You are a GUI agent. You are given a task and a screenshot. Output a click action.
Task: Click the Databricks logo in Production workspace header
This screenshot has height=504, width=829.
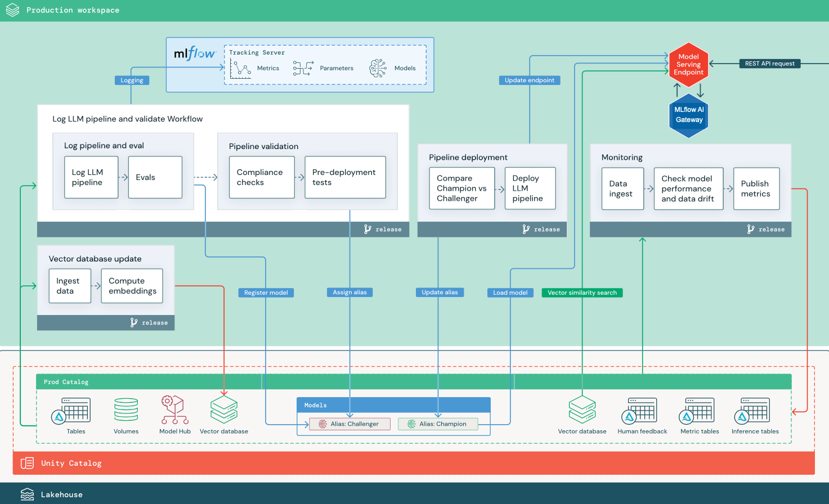tap(12, 10)
